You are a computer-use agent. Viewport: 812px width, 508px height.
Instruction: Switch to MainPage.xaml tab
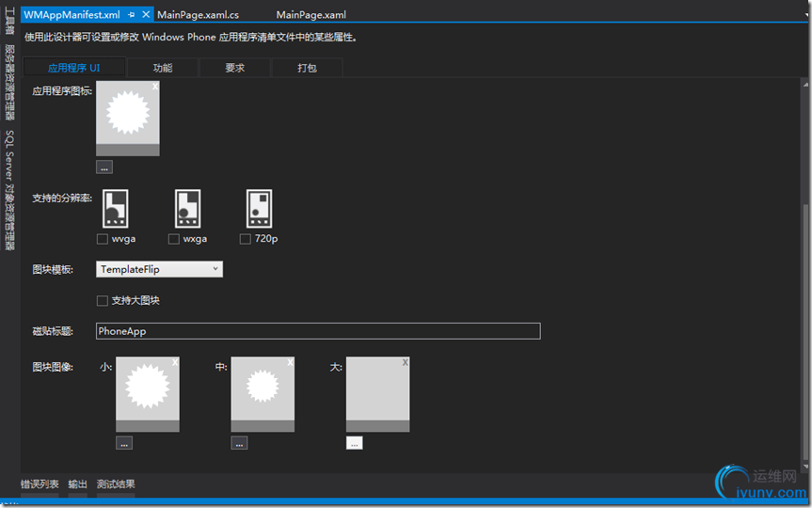coord(310,15)
